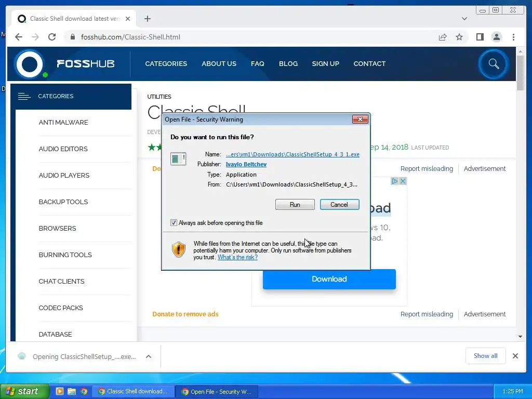Close the Security Warning dialog with X
This screenshot has width=532, height=399.
[x=360, y=119]
